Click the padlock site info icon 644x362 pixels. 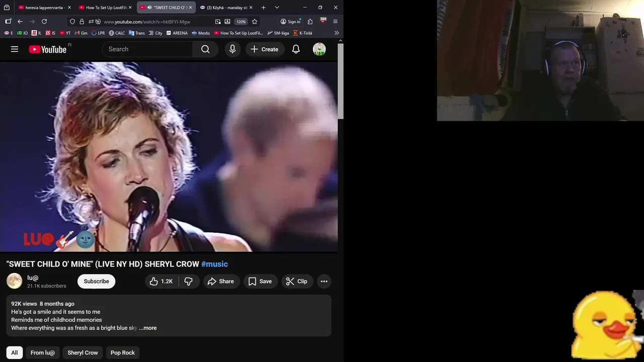[x=82, y=22]
